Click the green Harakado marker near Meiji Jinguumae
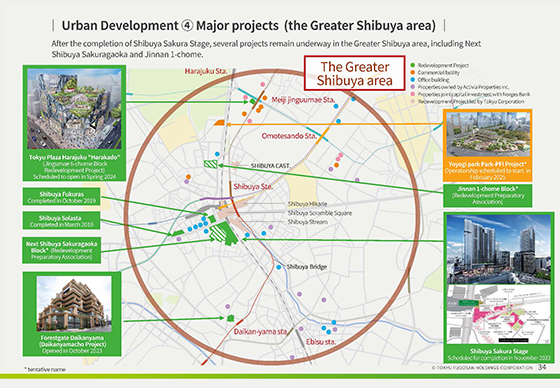This screenshot has height=388, width=560. (252, 102)
